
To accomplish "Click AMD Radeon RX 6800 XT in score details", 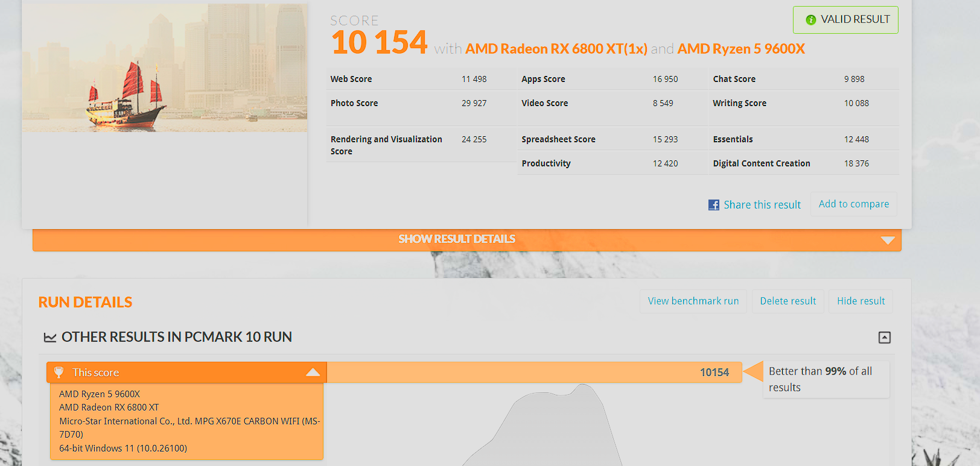I will (x=109, y=408).
